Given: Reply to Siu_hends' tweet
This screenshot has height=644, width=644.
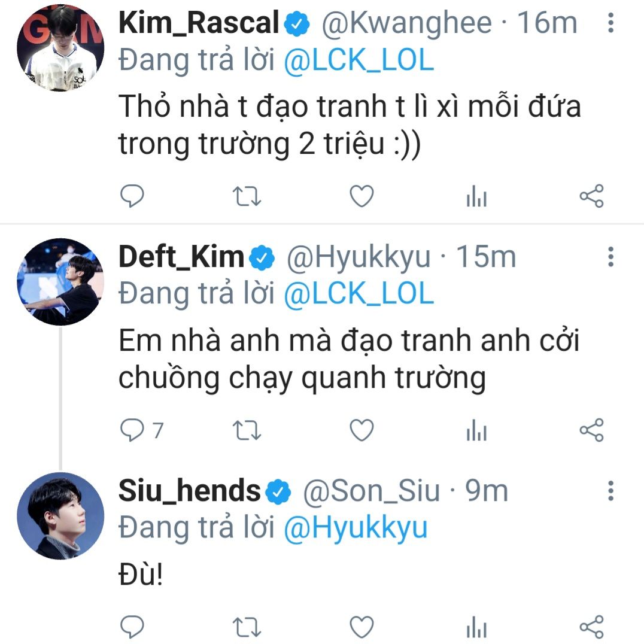Looking at the screenshot, I should point(132,627).
